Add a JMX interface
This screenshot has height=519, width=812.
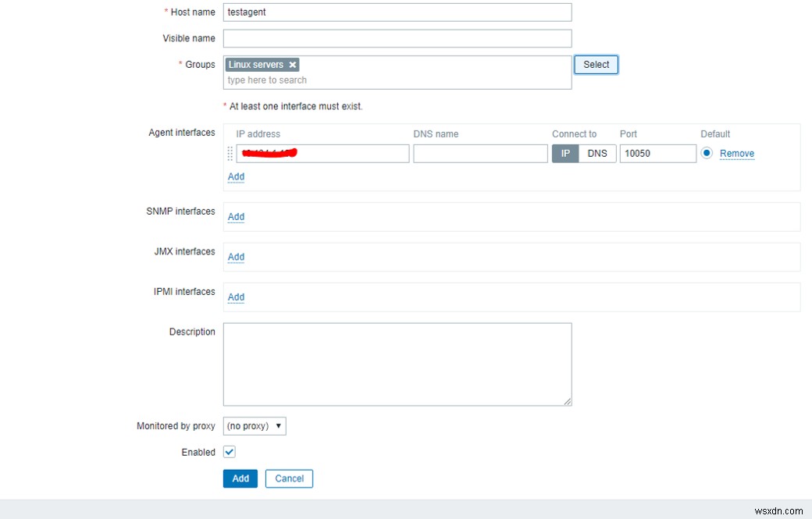point(236,258)
